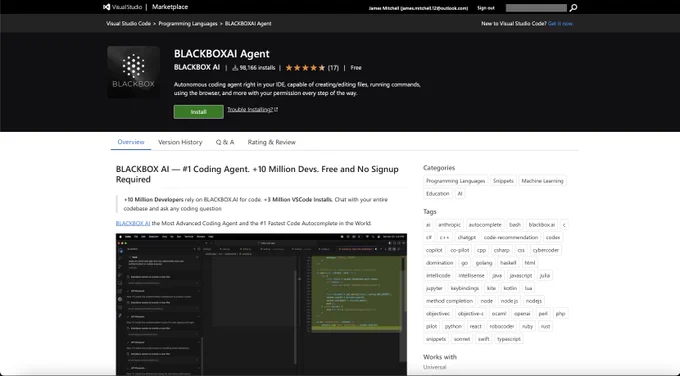This screenshot has width=680, height=376.
Task: Open the Marketplace home link
Action: pyautogui.click(x=170, y=7)
